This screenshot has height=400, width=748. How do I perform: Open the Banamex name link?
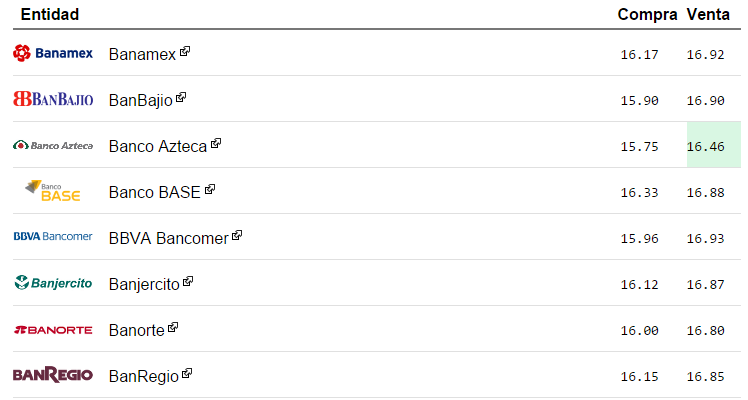pos(142,54)
